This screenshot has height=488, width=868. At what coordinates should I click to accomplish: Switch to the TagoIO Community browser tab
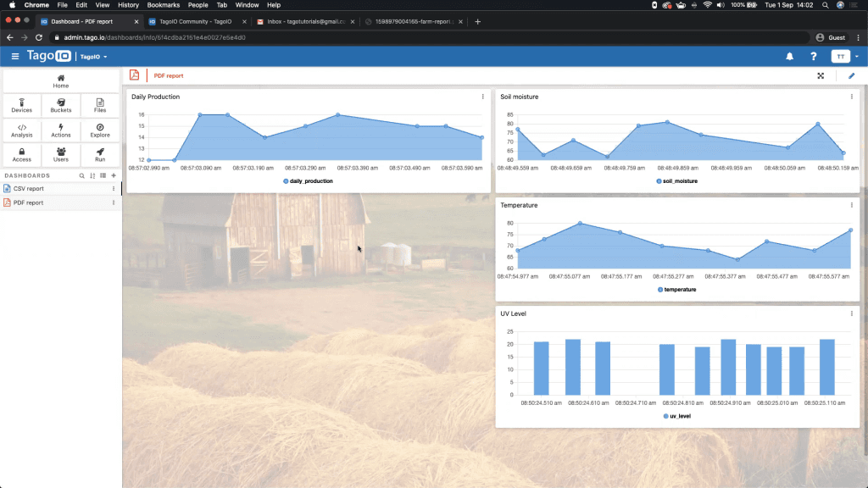193,22
